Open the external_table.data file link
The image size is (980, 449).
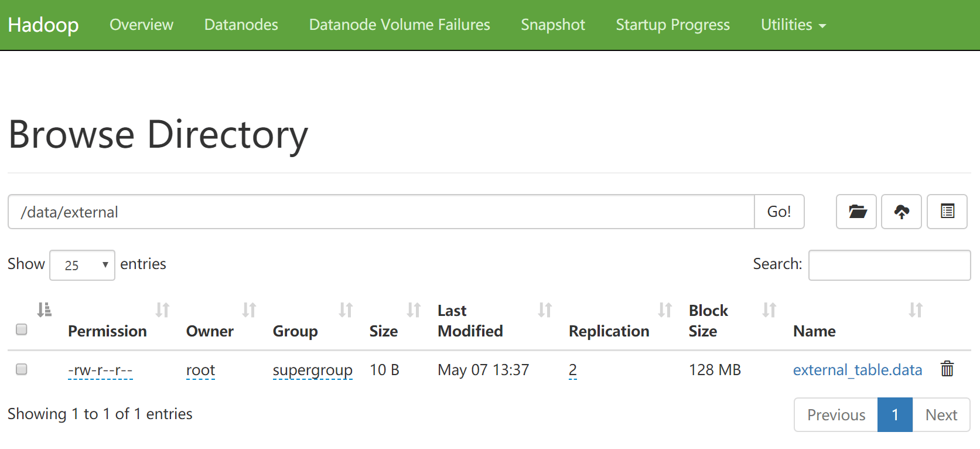point(858,370)
